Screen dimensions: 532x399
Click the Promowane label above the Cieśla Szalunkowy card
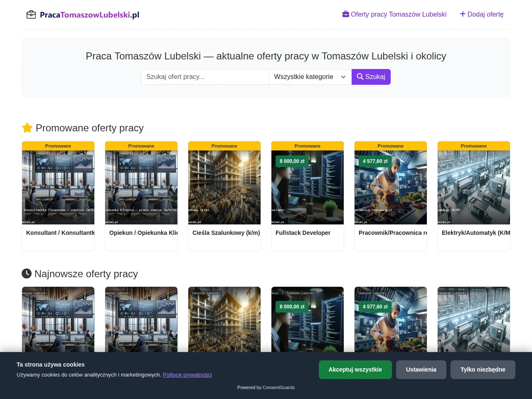coord(224,146)
